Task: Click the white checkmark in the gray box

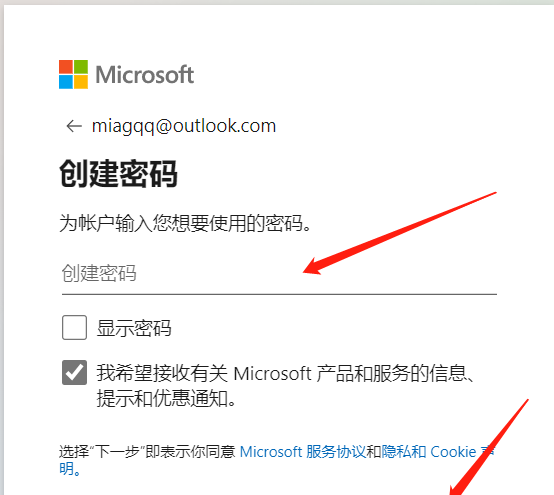Action: [74, 372]
